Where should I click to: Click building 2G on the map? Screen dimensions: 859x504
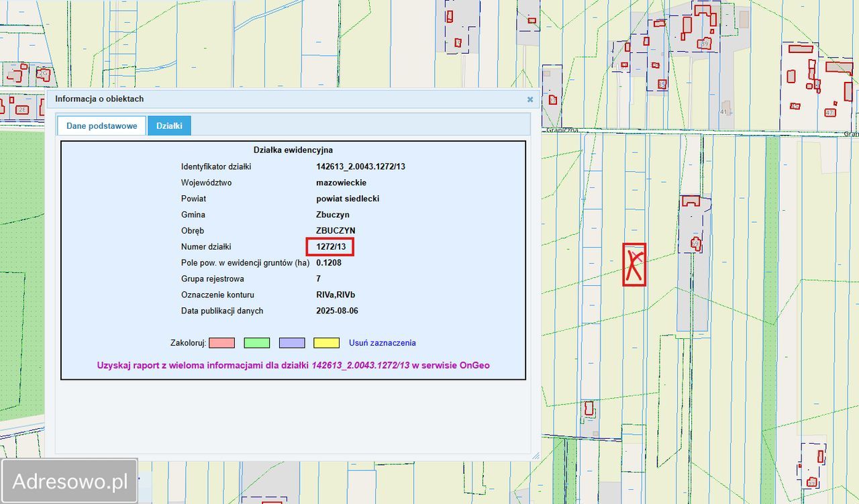(44, 72)
